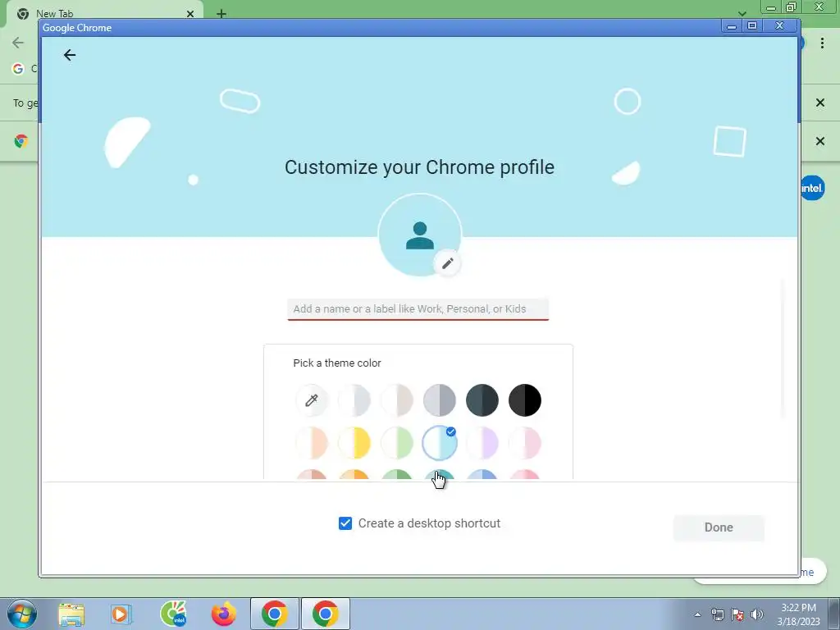This screenshot has width=840, height=630.
Task: Pick the light pink theme color
Action: pyautogui.click(x=525, y=443)
